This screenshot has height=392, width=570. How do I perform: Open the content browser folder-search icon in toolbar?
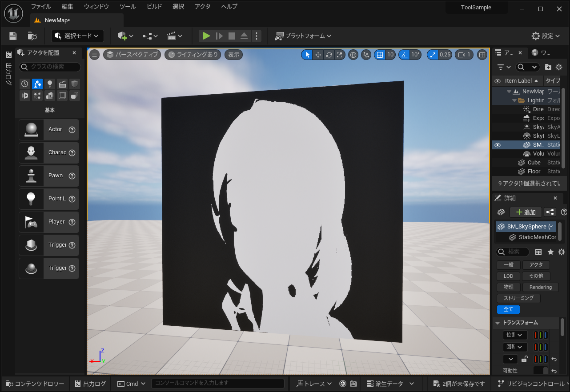pyautogui.click(x=32, y=36)
